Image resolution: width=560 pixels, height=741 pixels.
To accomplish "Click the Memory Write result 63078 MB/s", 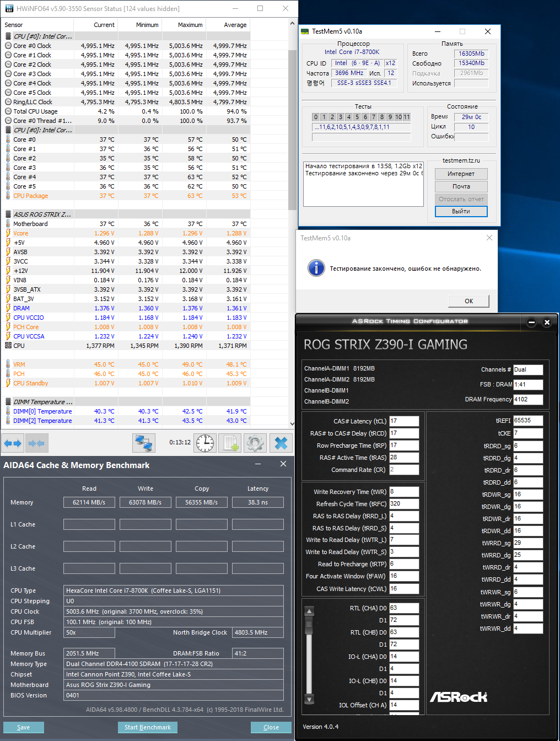I will tap(146, 502).
